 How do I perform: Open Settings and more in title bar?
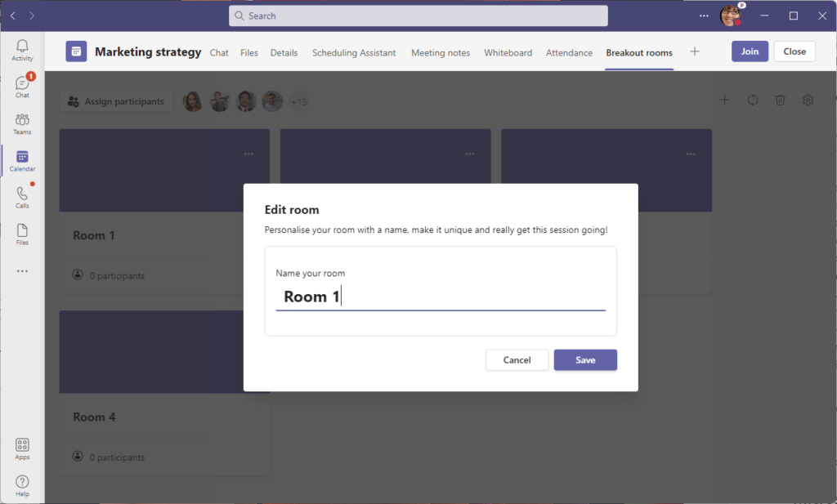pos(704,16)
